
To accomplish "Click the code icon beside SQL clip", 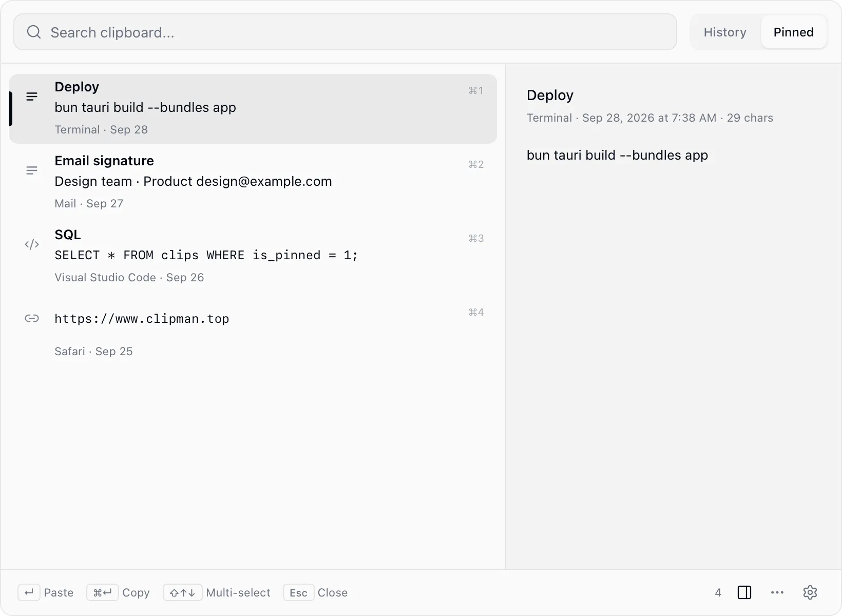I will (32, 244).
